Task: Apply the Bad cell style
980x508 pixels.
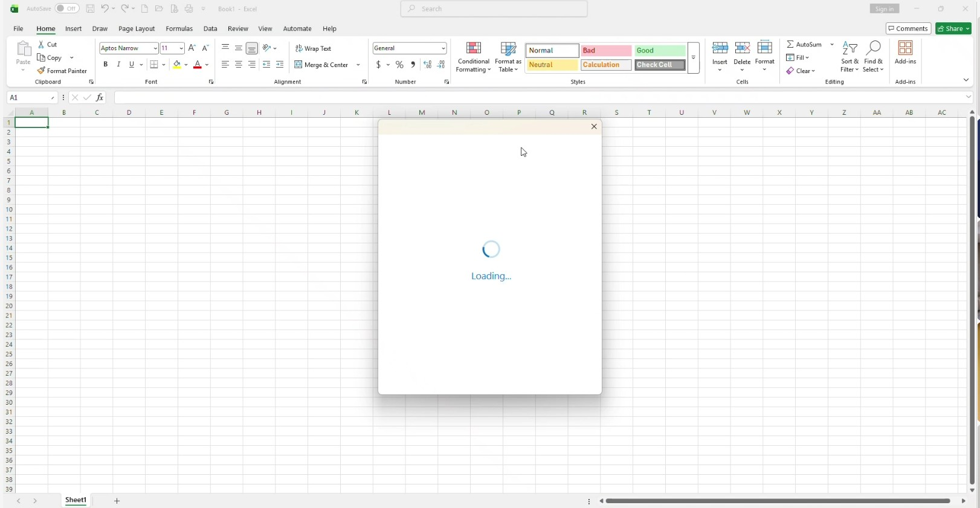Action: coord(606,51)
